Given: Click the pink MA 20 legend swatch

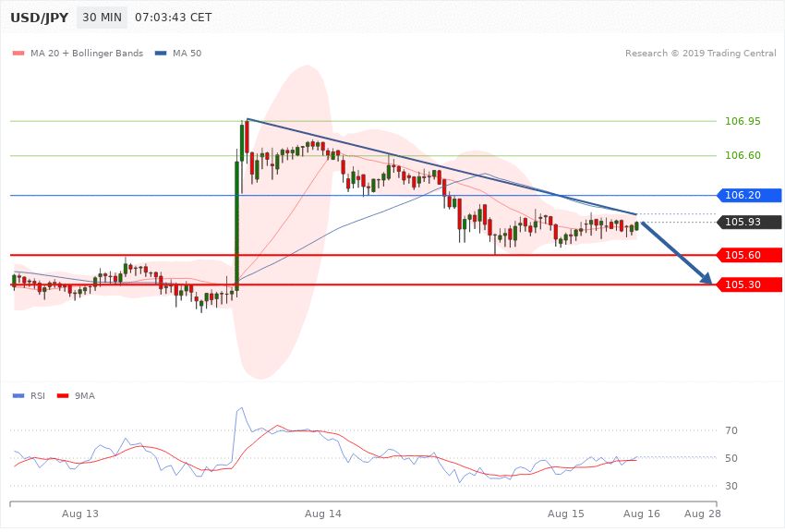Looking at the screenshot, I should point(18,53).
